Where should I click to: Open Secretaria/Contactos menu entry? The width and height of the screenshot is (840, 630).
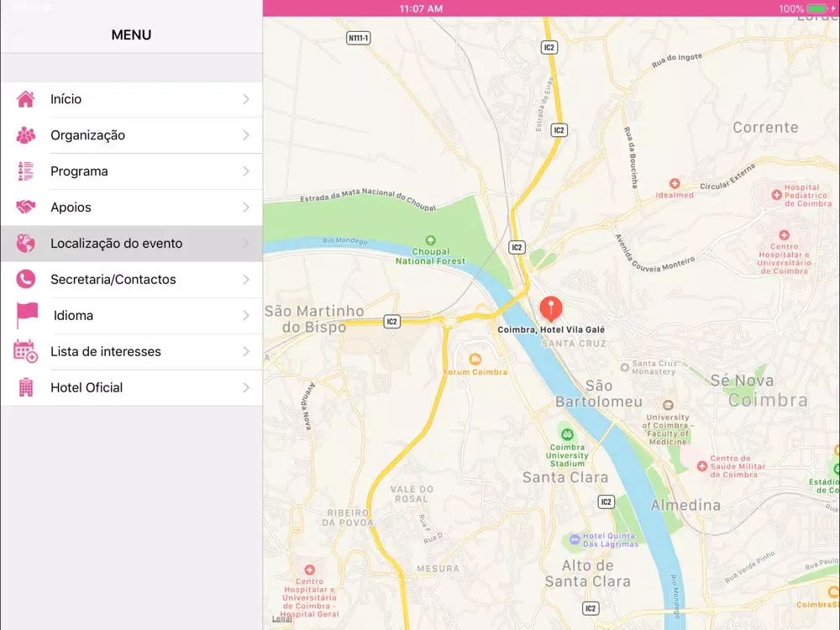(131, 279)
